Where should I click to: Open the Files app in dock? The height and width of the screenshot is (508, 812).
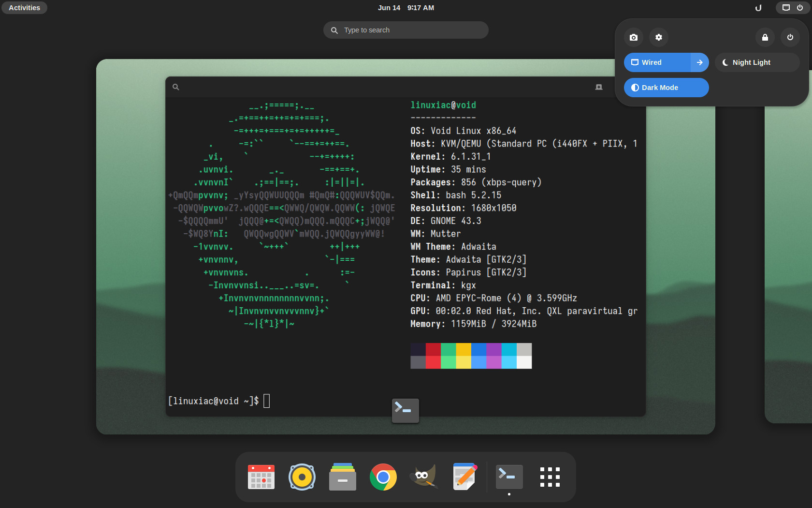pos(343,477)
